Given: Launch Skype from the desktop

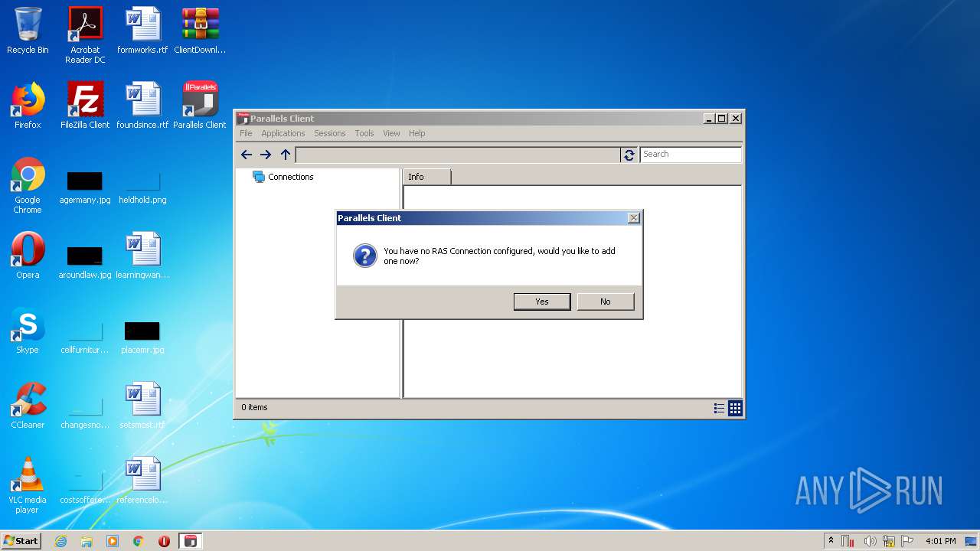Looking at the screenshot, I should click(28, 331).
